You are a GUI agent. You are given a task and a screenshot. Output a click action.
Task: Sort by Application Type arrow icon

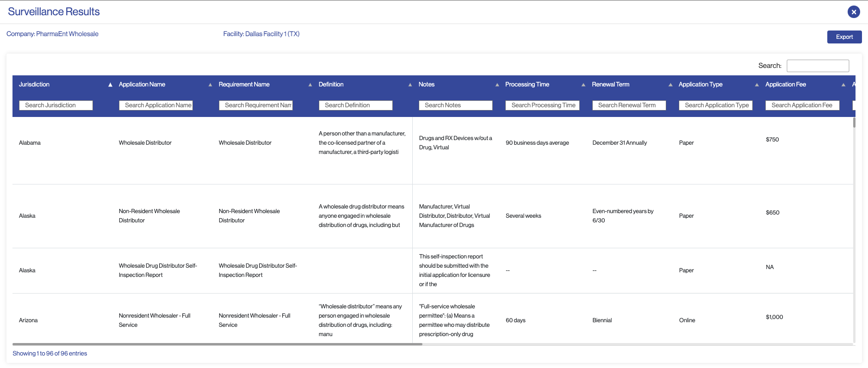tap(757, 85)
